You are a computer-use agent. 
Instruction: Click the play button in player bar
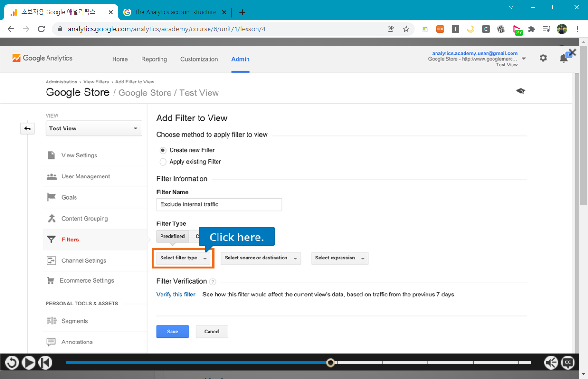click(x=28, y=363)
